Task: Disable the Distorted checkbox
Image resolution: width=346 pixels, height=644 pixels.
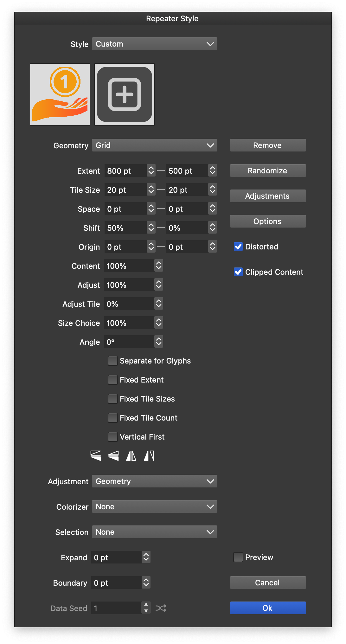Action: pos(238,247)
